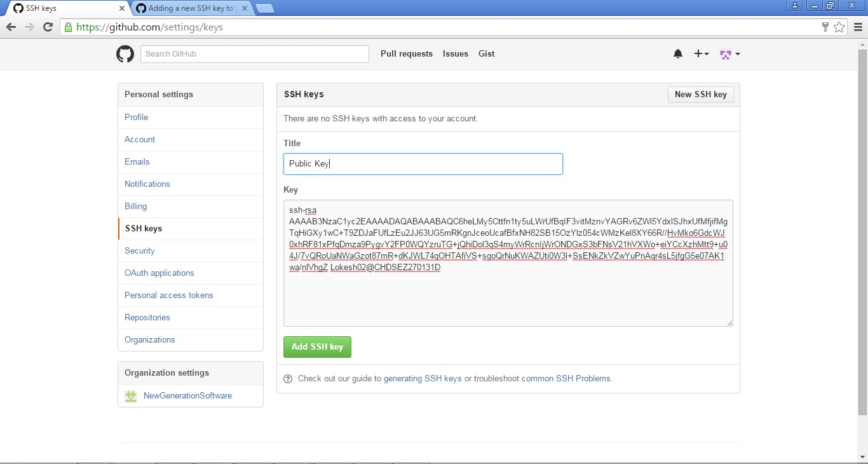Open Personal access tokens settings
868x464 pixels.
tap(191, 296)
